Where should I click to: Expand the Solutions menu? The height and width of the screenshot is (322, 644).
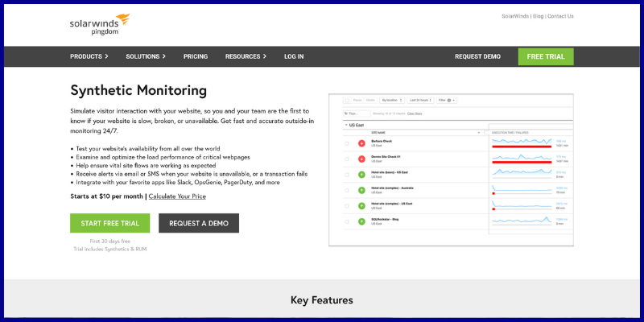[146, 56]
